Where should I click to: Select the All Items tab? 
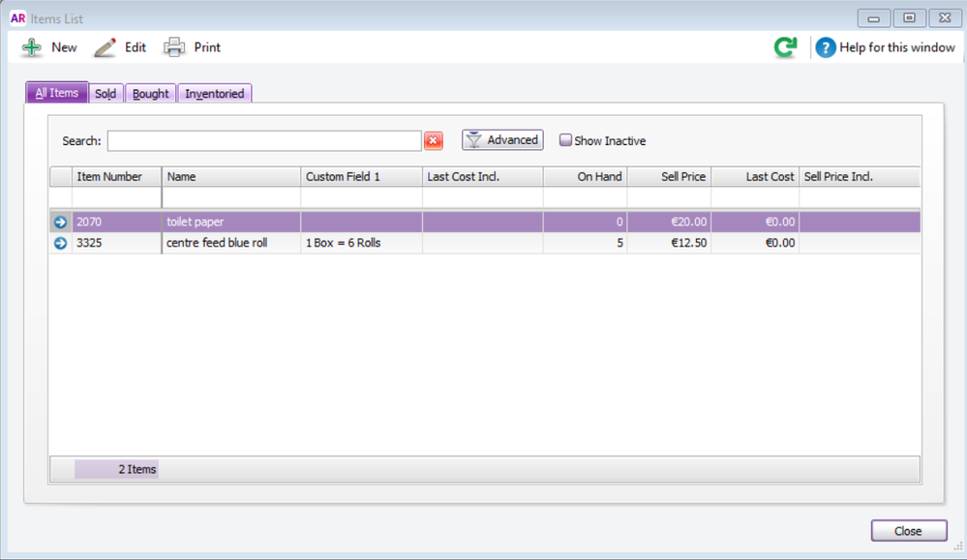tap(56, 93)
